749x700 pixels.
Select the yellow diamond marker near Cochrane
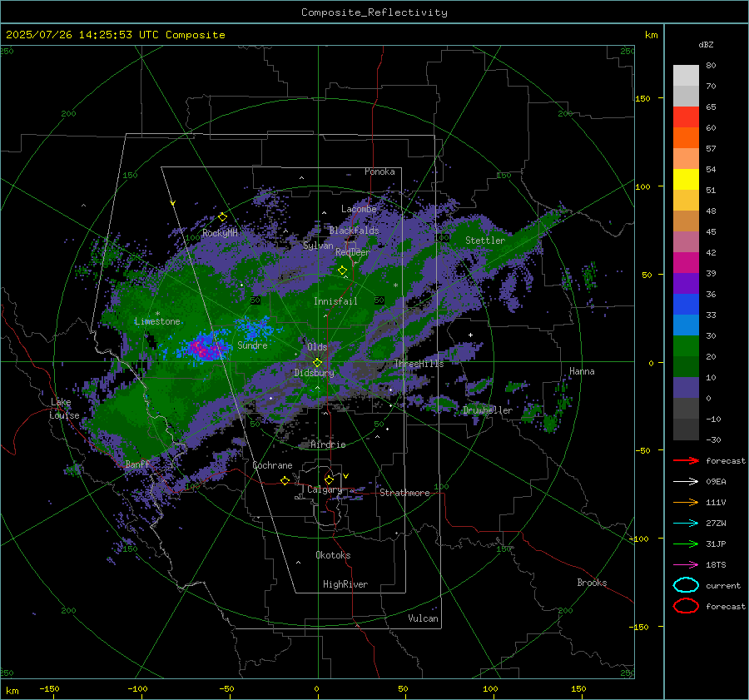coord(285,481)
